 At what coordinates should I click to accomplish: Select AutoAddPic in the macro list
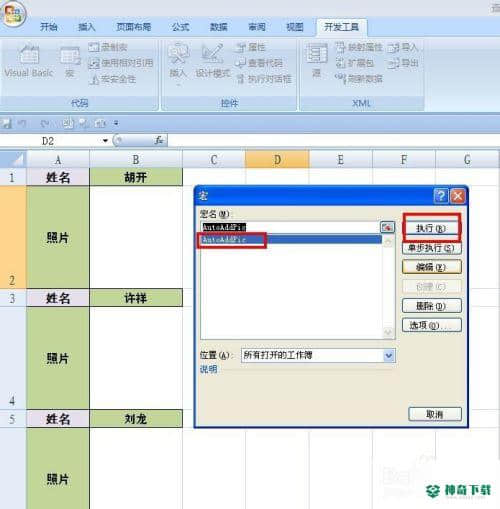coord(291,239)
